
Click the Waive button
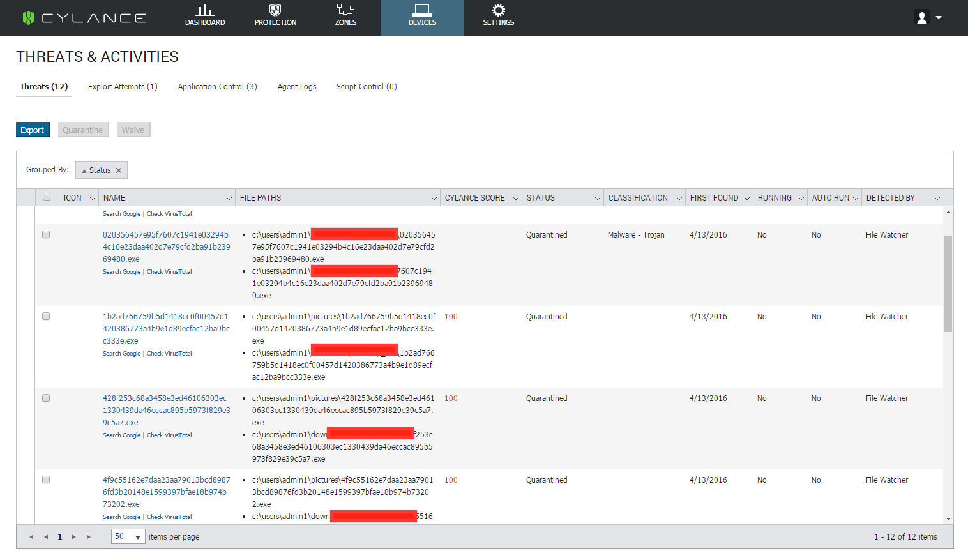(x=133, y=130)
